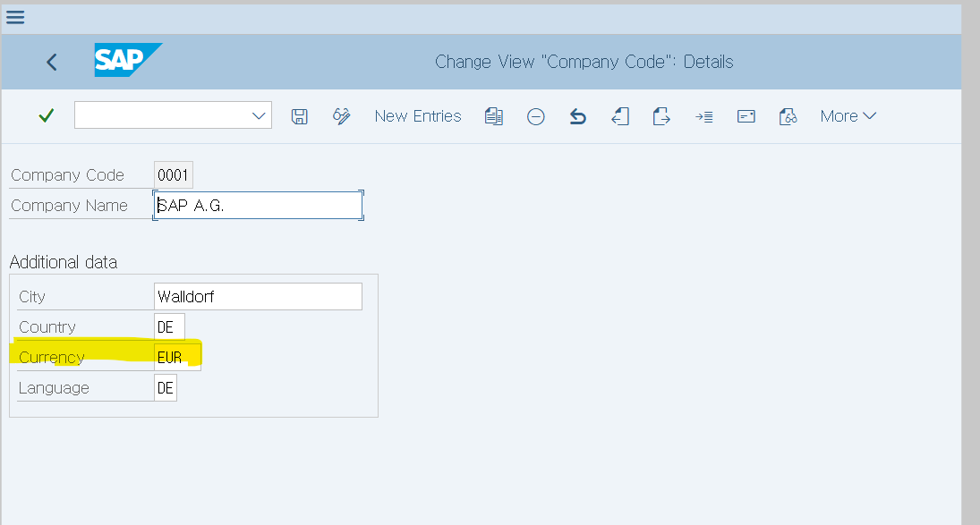Image resolution: width=980 pixels, height=525 pixels.
Task: Click the SAP logo
Action: point(128,60)
